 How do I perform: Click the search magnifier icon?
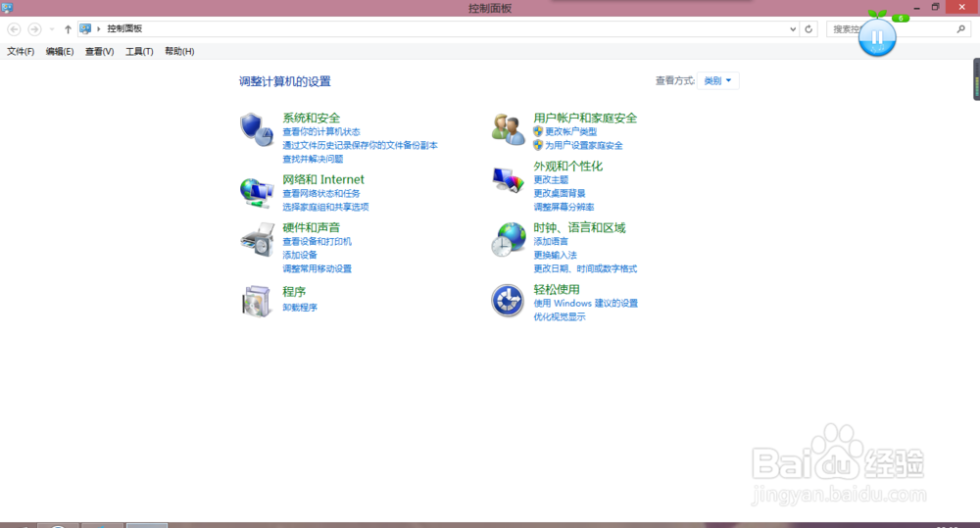[960, 28]
